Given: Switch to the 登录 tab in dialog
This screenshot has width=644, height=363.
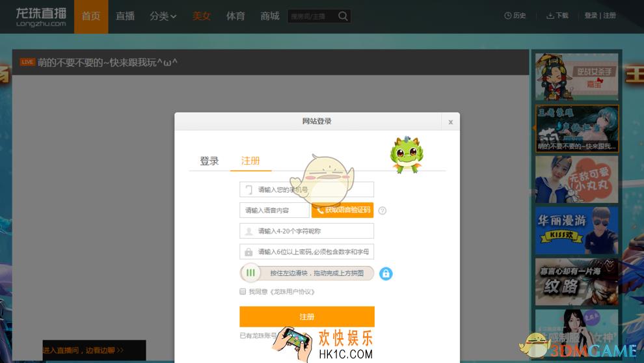Looking at the screenshot, I should point(209,161).
